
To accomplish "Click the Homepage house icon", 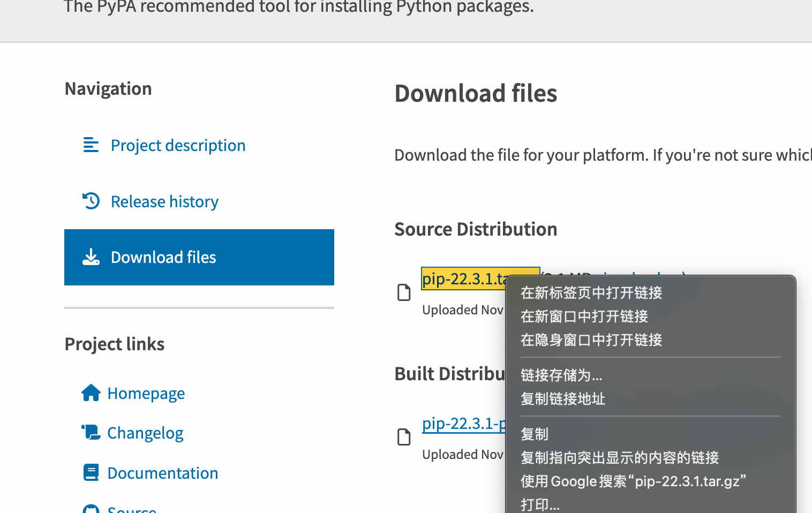I will point(91,393).
